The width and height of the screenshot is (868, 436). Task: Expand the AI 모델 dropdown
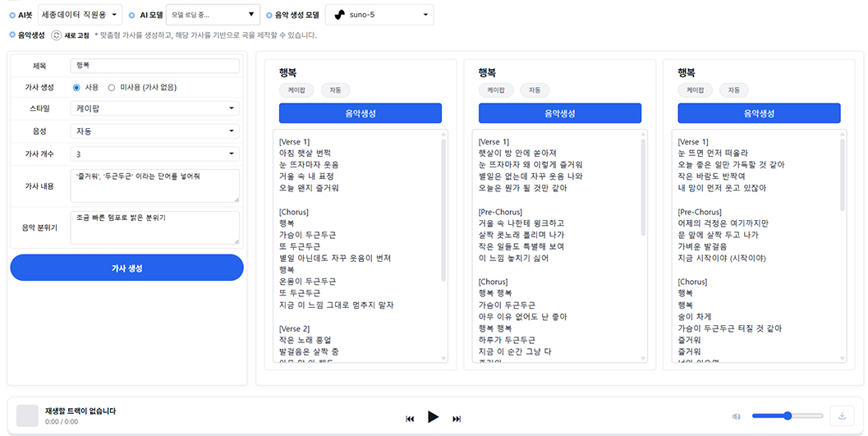[x=213, y=15]
